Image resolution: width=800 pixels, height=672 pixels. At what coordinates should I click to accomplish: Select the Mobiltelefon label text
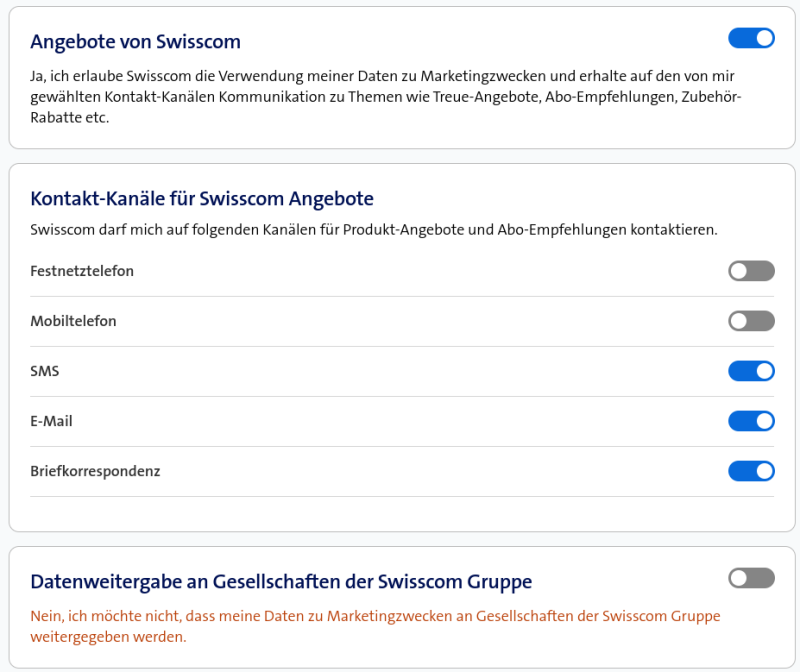pyautogui.click(x=73, y=321)
